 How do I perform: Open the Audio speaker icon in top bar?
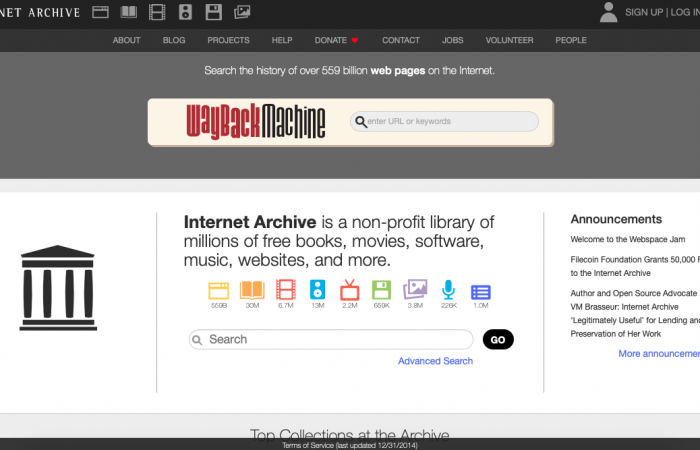point(185,12)
